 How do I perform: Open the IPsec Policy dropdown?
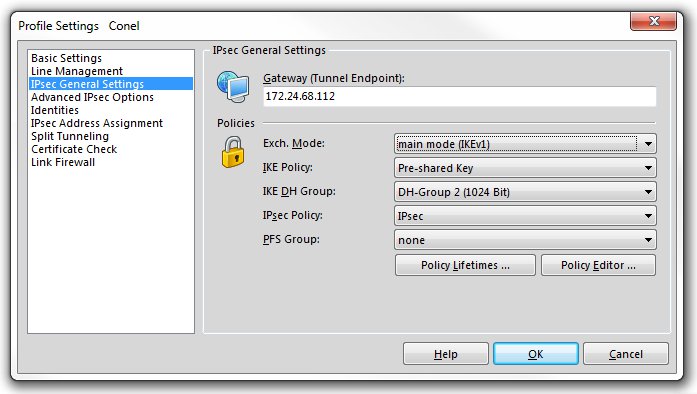pyautogui.click(x=525, y=216)
